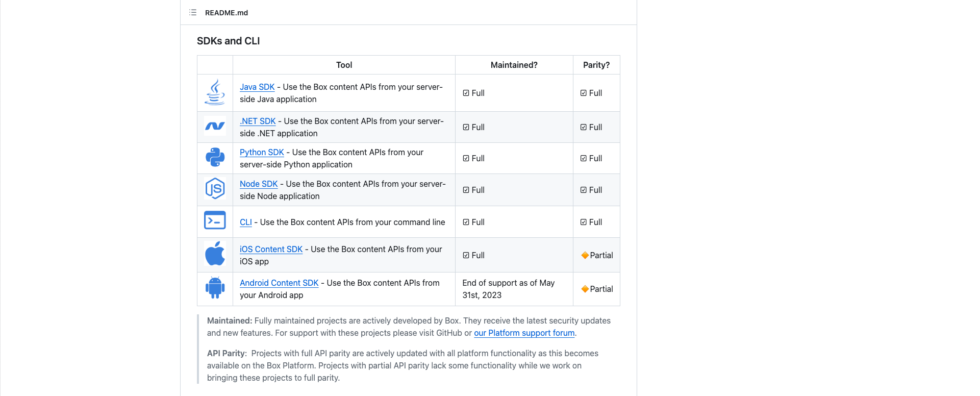Click the Python SDK Parity checkmark
The image size is (980, 396).
pyautogui.click(x=583, y=158)
